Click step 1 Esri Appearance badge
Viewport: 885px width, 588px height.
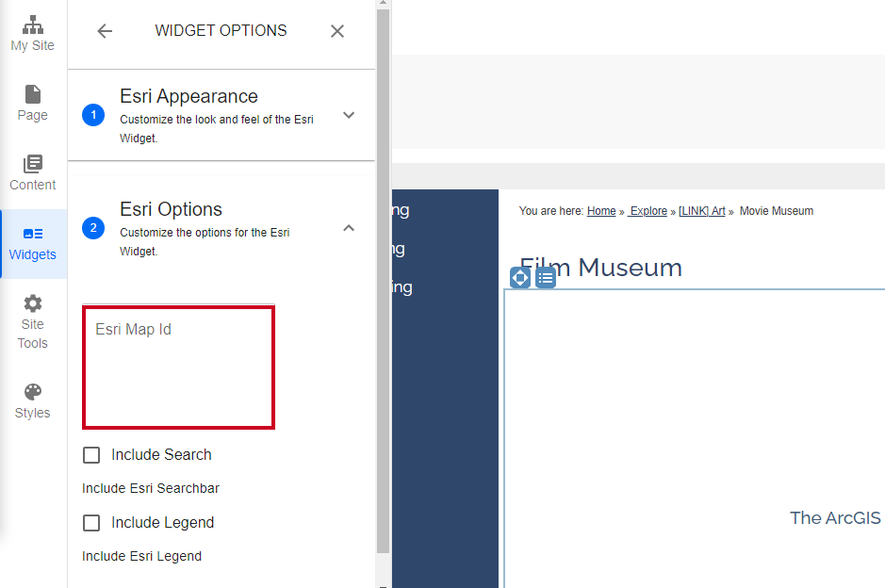pyautogui.click(x=93, y=115)
